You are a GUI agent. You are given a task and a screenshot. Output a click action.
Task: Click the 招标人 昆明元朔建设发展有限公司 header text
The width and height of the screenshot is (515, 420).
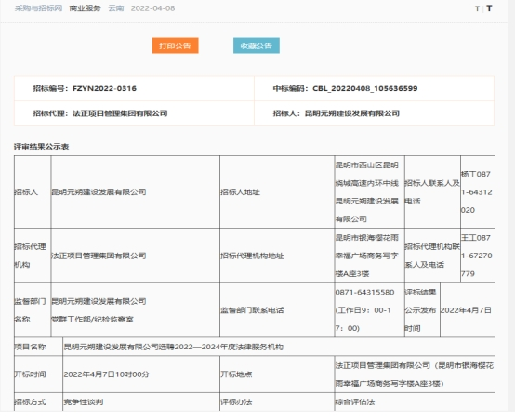(x=336, y=113)
